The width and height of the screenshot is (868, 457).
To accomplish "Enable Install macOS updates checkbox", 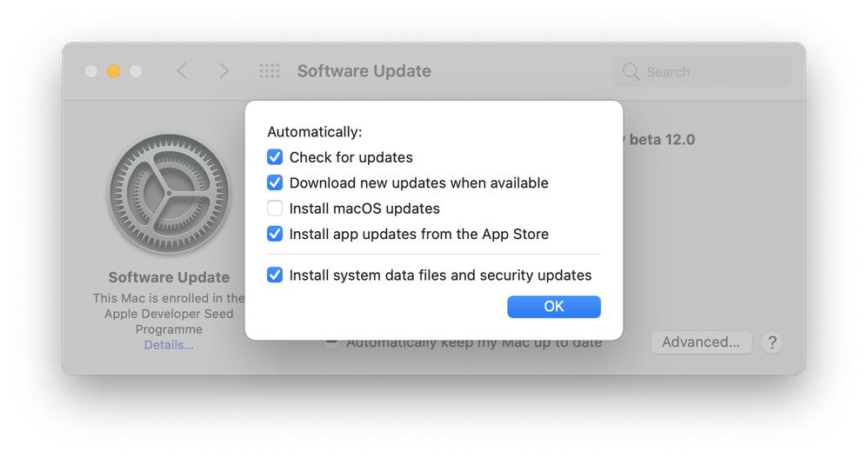I will coord(275,209).
